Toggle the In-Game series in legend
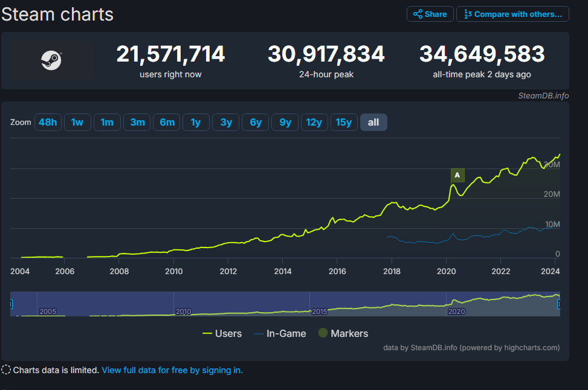The height and width of the screenshot is (390, 588). tap(280, 333)
